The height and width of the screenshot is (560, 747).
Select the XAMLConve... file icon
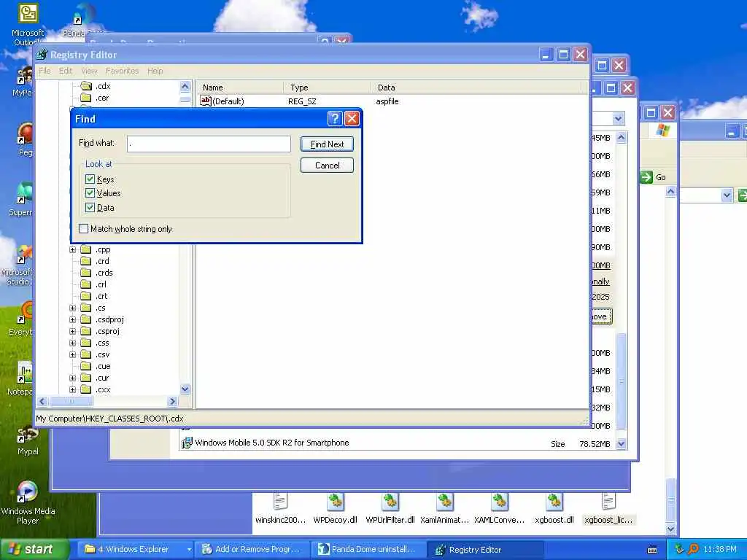499,502
